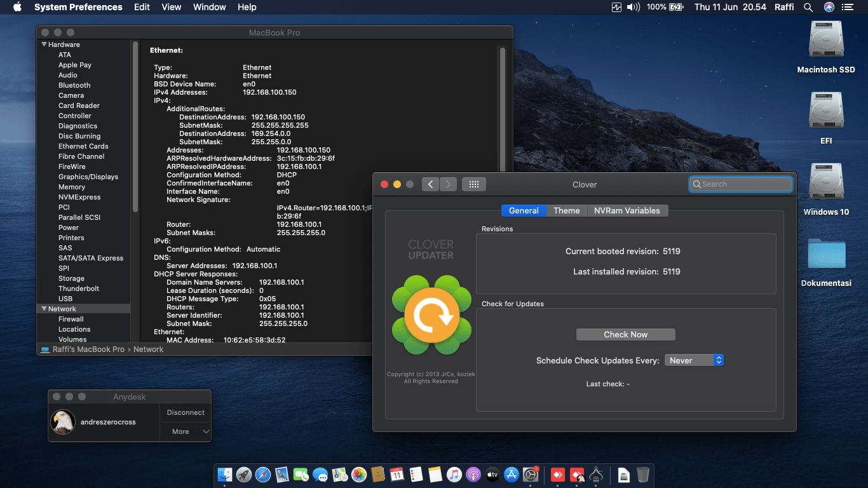The width and height of the screenshot is (868, 488).
Task: Open Mail stamp icon in dock
Action: [282, 475]
